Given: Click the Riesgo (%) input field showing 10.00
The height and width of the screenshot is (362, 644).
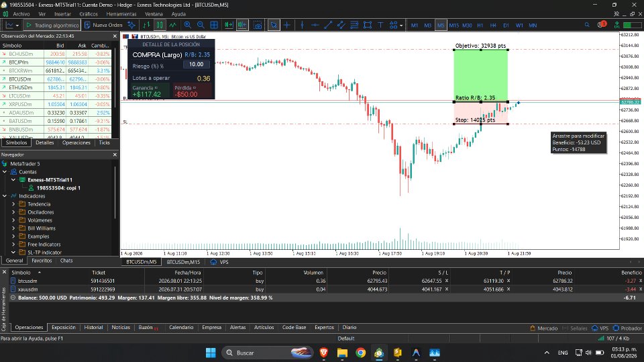Looking at the screenshot, I should [197, 64].
